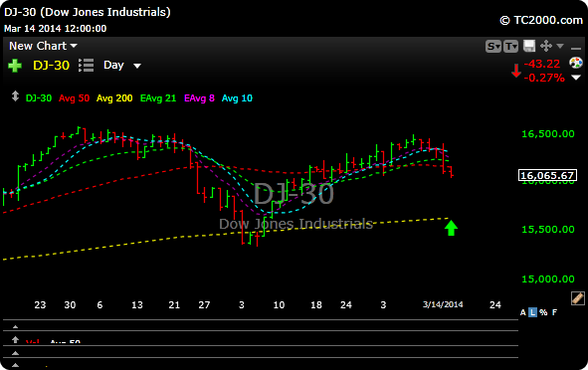This screenshot has width=588, height=370.
Task: Select the pencil drawing tools icon
Action: [x=577, y=298]
